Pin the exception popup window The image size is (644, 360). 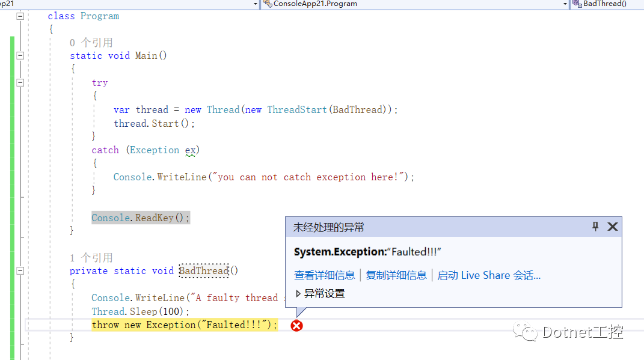(595, 227)
